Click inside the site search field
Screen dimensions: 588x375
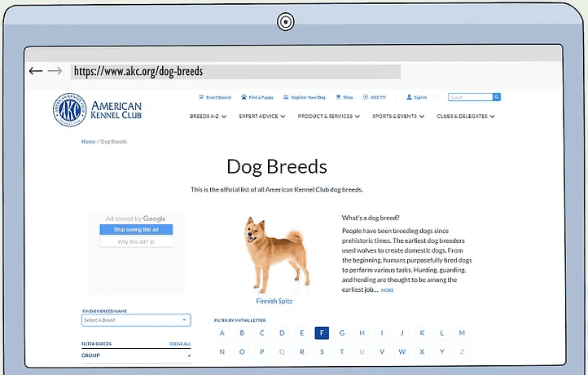coord(470,97)
